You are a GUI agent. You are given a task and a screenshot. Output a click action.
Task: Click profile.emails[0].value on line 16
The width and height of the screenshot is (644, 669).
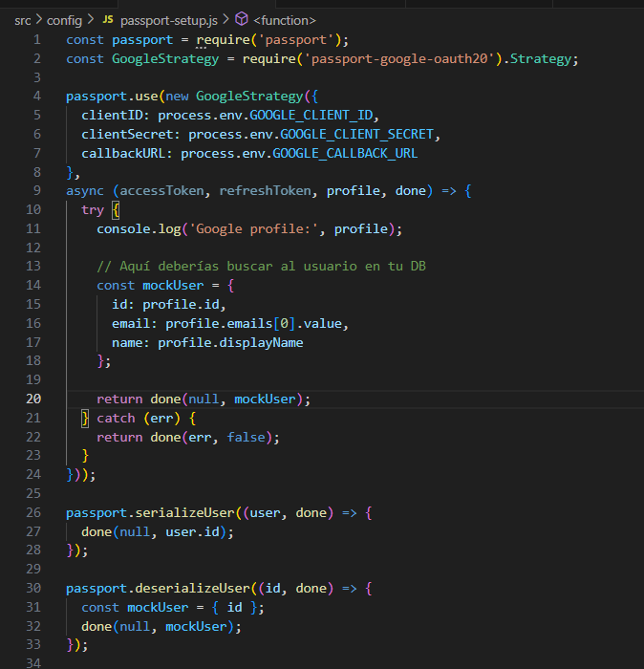tap(253, 324)
